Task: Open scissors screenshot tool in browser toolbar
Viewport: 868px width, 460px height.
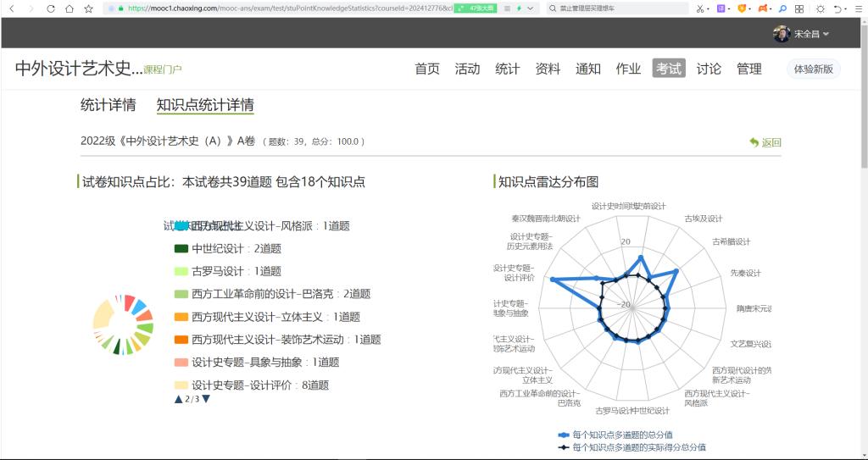Action: click(x=699, y=8)
